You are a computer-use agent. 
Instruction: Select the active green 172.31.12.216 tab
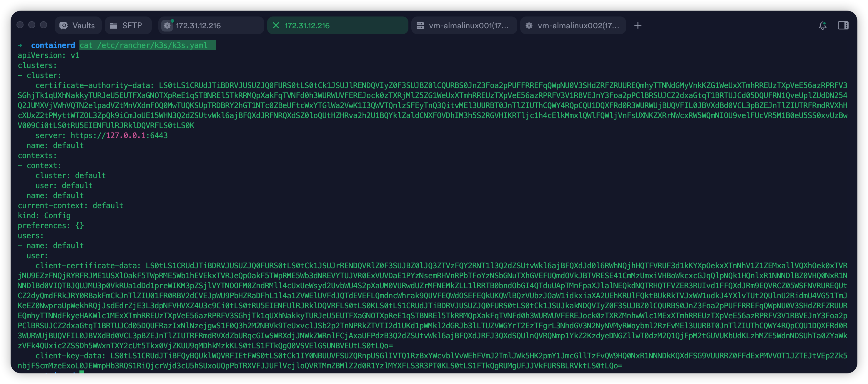337,25
